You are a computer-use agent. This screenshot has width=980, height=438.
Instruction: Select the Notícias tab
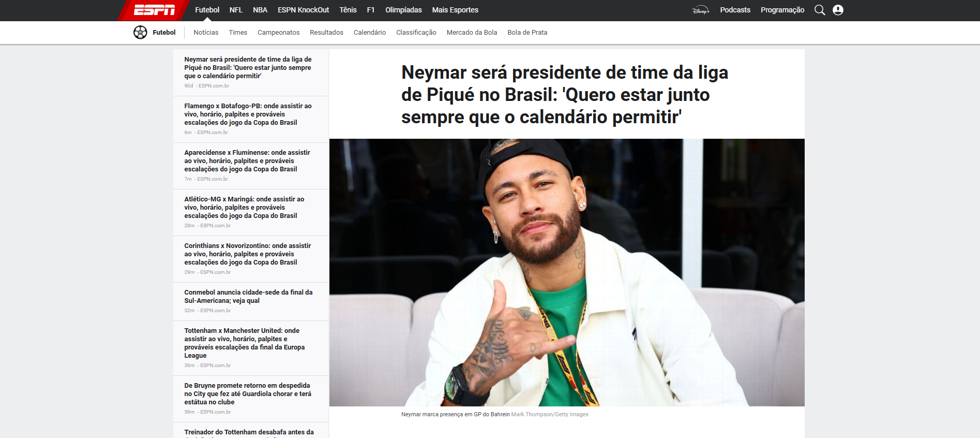pos(206,32)
